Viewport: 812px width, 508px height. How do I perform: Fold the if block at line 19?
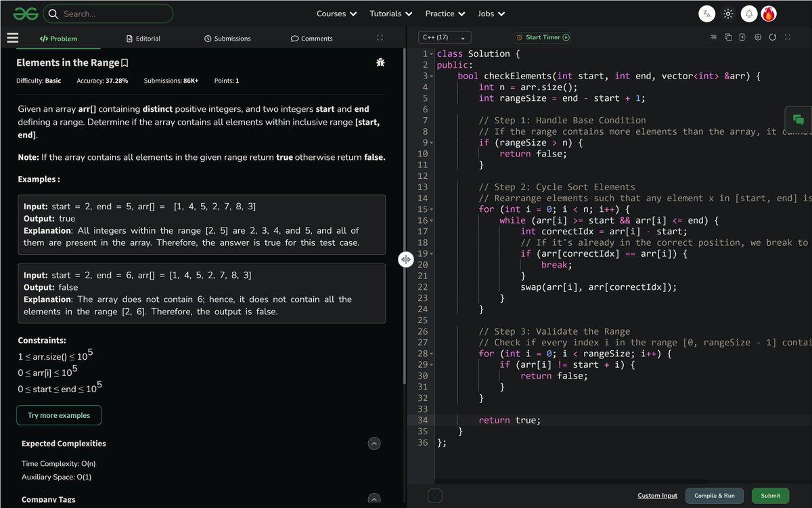(432, 254)
